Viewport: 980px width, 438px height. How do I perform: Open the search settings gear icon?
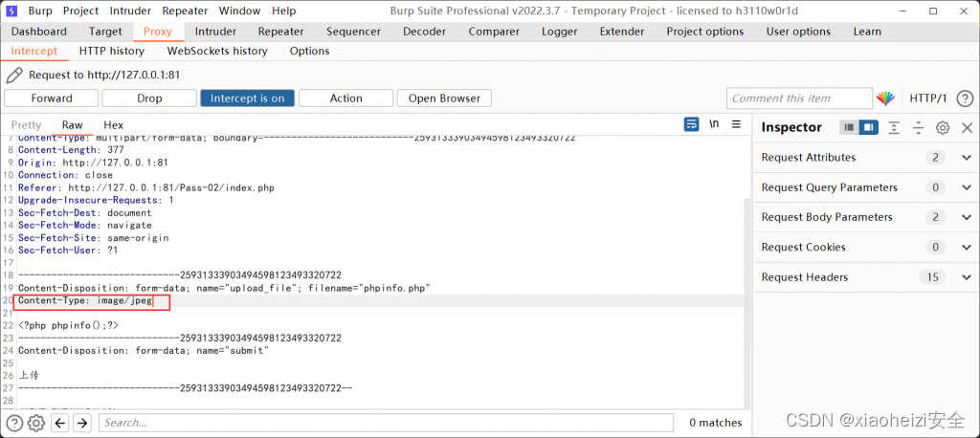click(36, 423)
